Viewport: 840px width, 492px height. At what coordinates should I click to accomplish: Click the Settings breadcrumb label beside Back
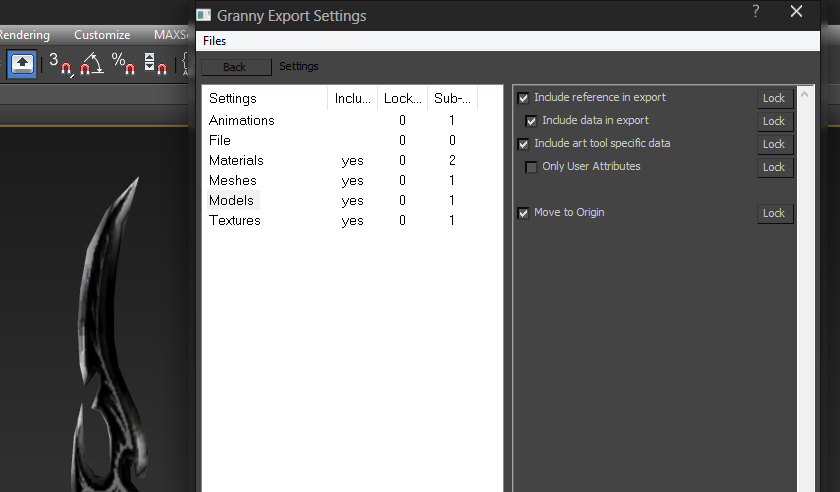coord(298,66)
